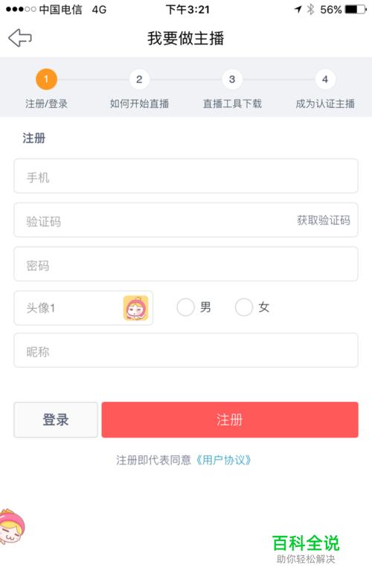Focus the 昵称 nickname field
The image size is (372, 588).
click(186, 351)
